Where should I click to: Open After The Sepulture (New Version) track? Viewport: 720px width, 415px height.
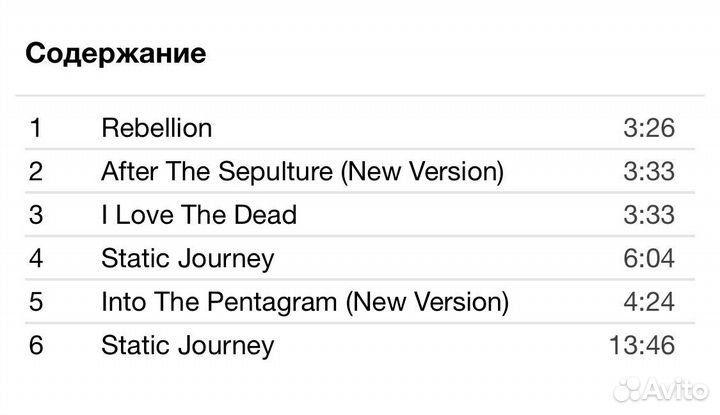click(302, 171)
